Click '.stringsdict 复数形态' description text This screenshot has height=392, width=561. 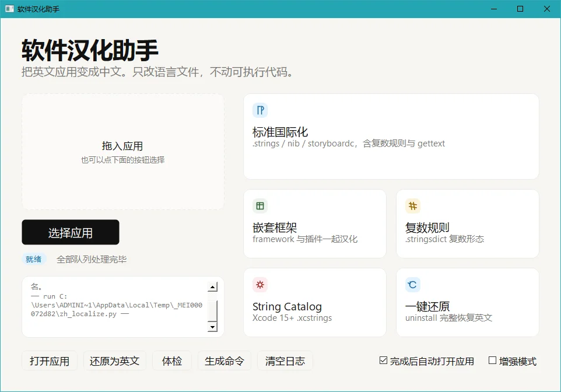pyautogui.click(x=445, y=239)
